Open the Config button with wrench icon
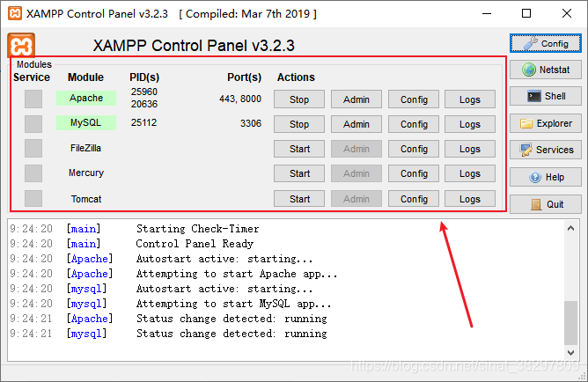588x382 pixels. [545, 43]
